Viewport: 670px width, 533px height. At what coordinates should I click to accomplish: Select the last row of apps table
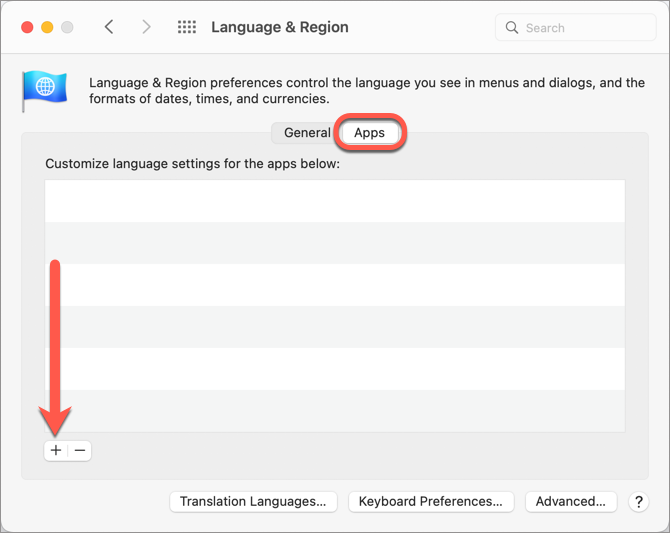tap(335, 411)
